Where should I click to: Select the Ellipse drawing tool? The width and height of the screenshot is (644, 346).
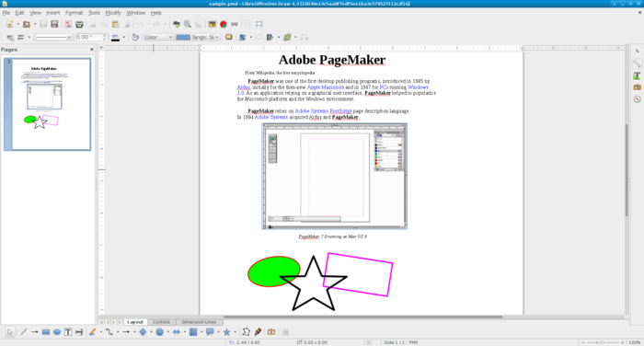pyautogui.click(x=57, y=332)
